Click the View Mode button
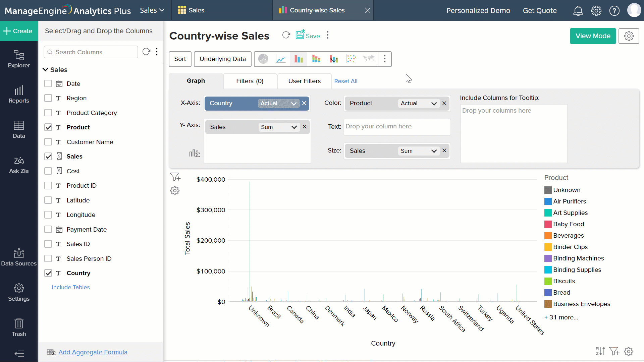Screen dimensions: 644x362 pyautogui.click(x=593, y=36)
